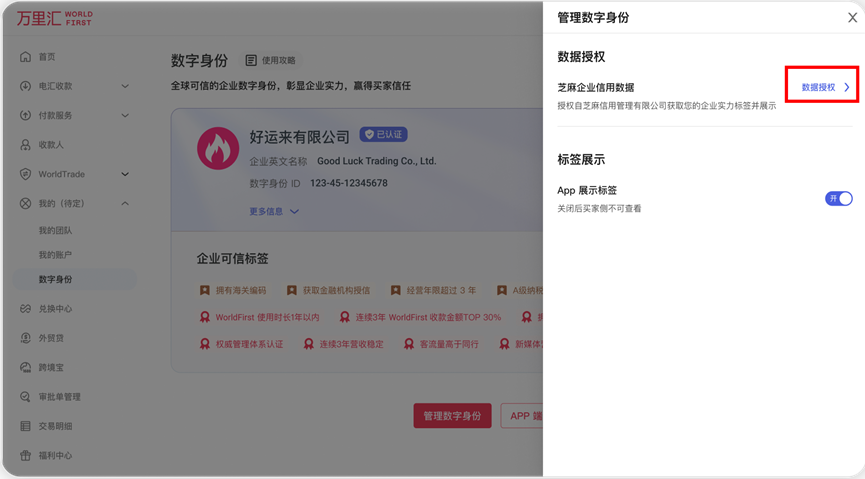Screen dimensions: 865x479
Task: Click the 管理数字身份 red button
Action: pyautogui.click(x=452, y=416)
